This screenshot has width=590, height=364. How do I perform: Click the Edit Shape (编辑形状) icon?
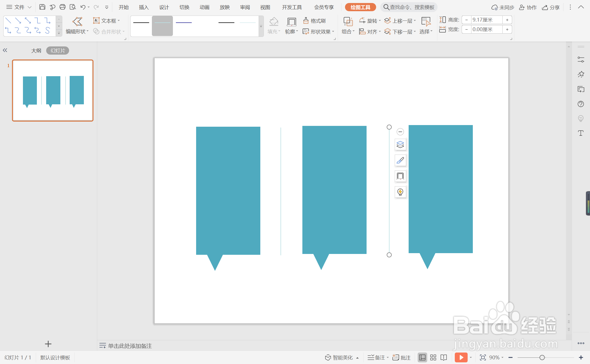click(x=77, y=21)
